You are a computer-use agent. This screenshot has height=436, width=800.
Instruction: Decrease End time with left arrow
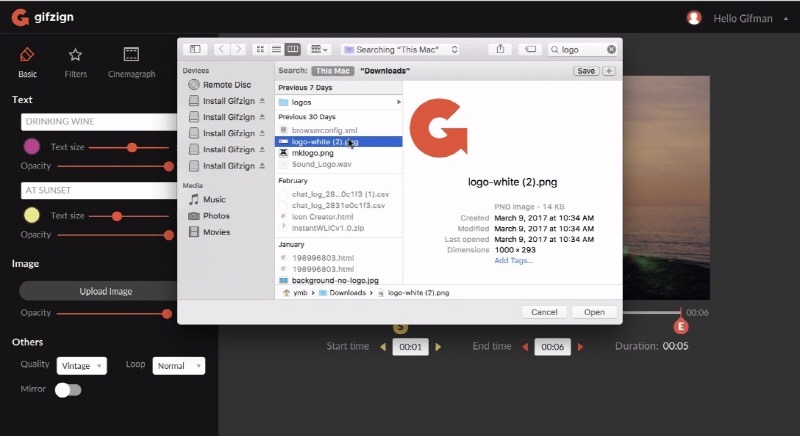(x=525, y=347)
